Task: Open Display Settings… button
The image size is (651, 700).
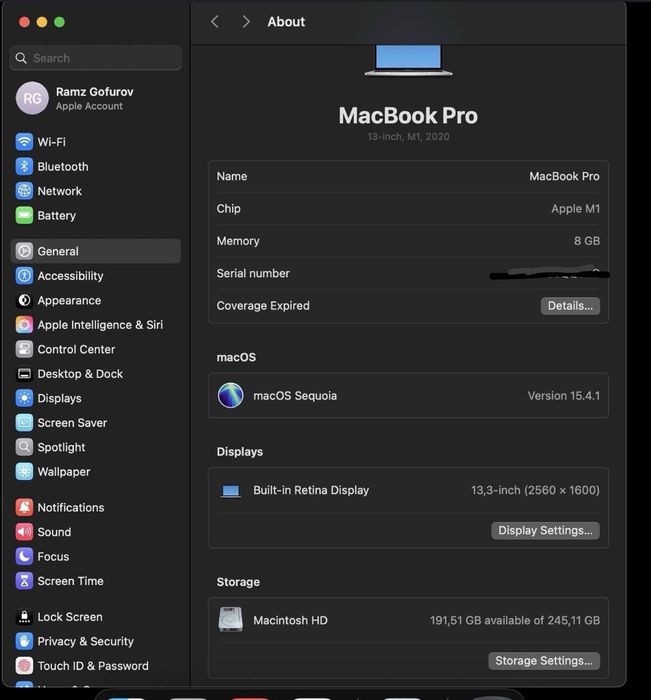Action: [x=545, y=530]
